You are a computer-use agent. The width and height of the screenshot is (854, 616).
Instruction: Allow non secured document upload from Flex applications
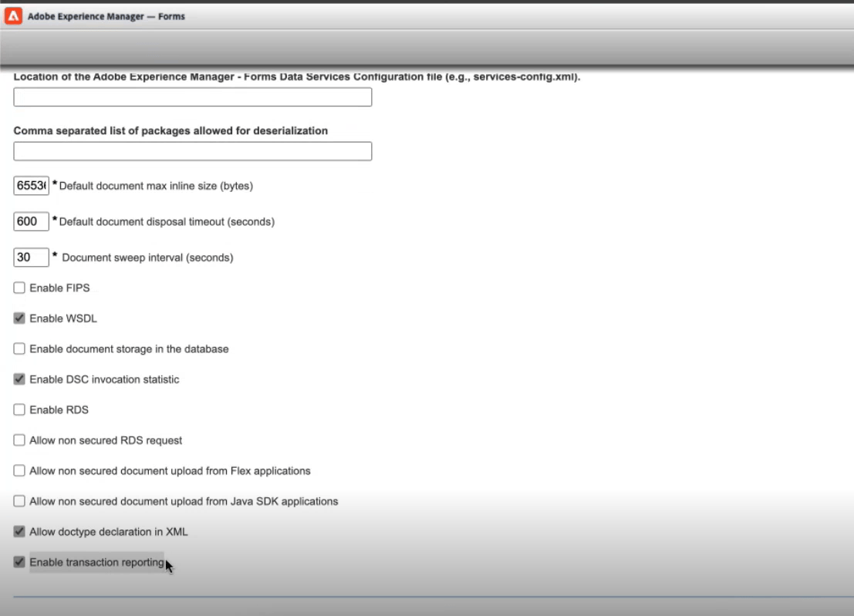point(19,470)
